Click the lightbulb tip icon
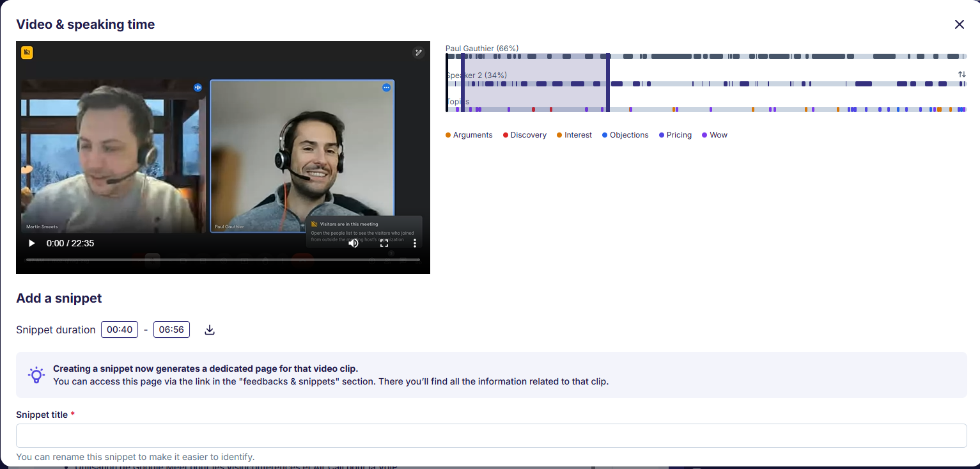 point(36,375)
